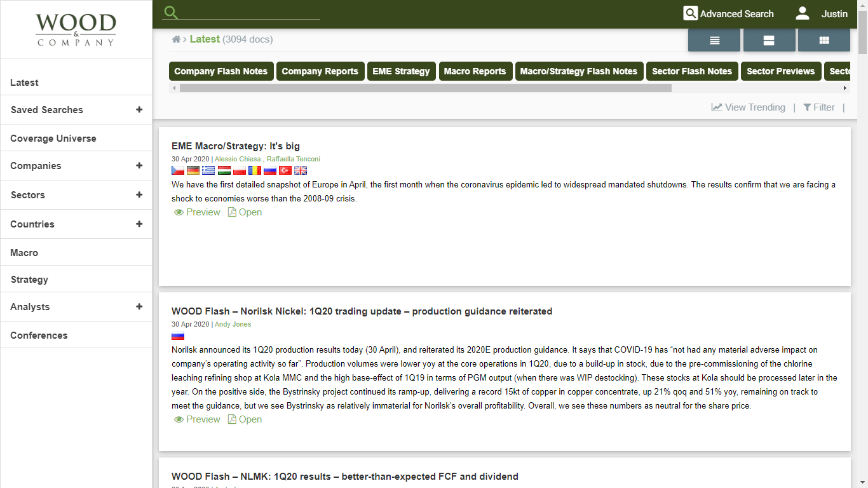Viewport: 868px width, 488px height.
Task: Select the Macro Reports tab
Action: tap(475, 71)
